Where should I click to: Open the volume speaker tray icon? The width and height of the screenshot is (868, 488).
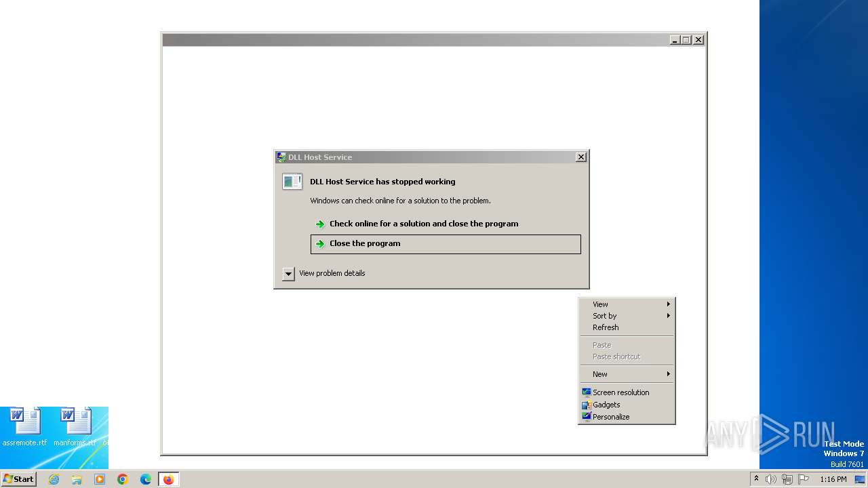pos(771,479)
